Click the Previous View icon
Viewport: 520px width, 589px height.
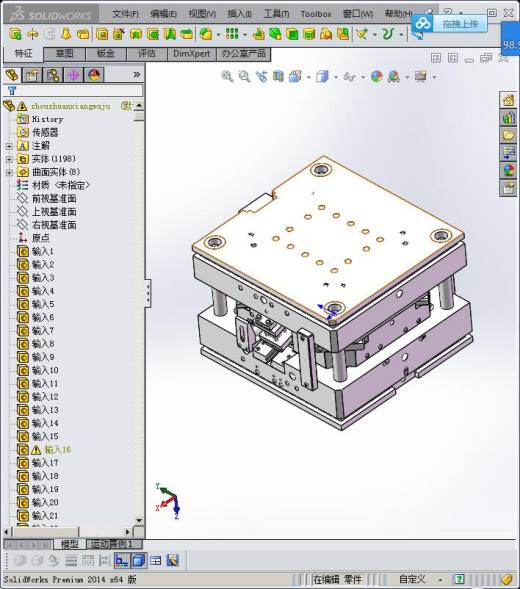(x=262, y=76)
